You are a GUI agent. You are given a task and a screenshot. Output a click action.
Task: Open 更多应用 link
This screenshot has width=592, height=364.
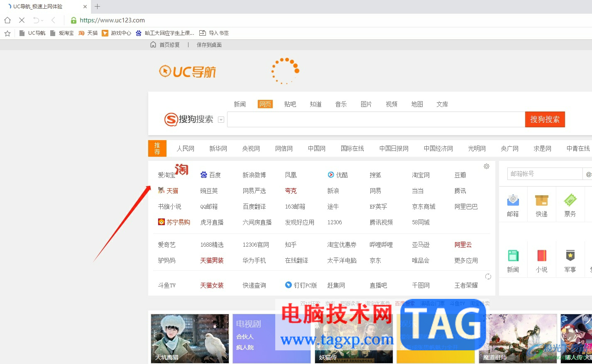coord(466,260)
